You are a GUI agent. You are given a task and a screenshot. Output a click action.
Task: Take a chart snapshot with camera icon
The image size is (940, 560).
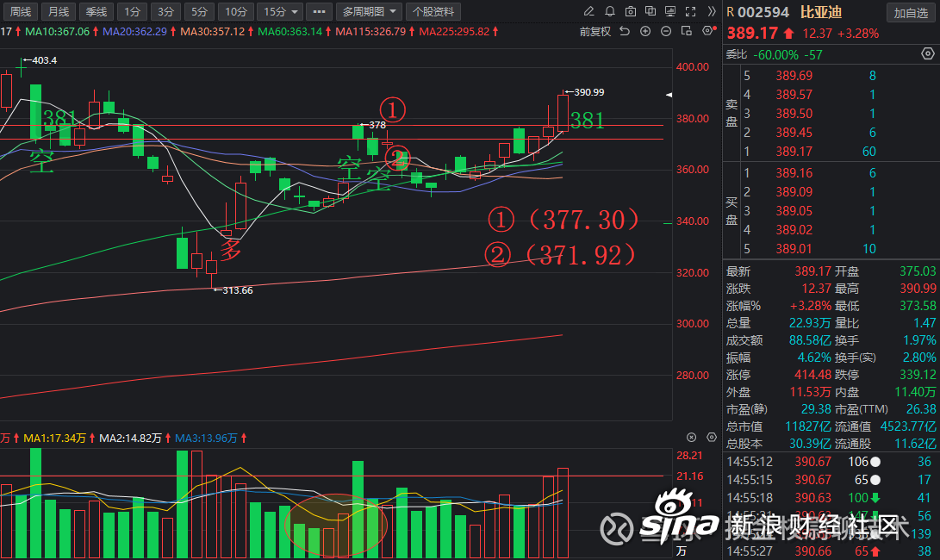click(x=630, y=11)
